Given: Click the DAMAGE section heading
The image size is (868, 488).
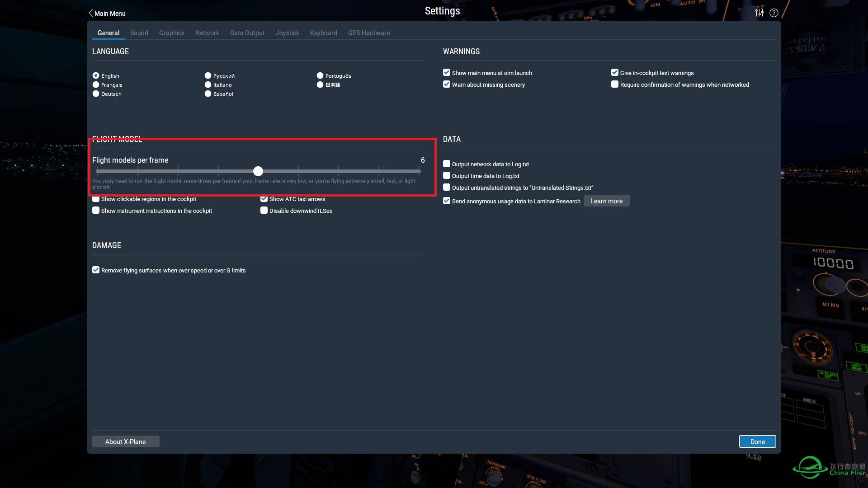Looking at the screenshot, I should (107, 245).
